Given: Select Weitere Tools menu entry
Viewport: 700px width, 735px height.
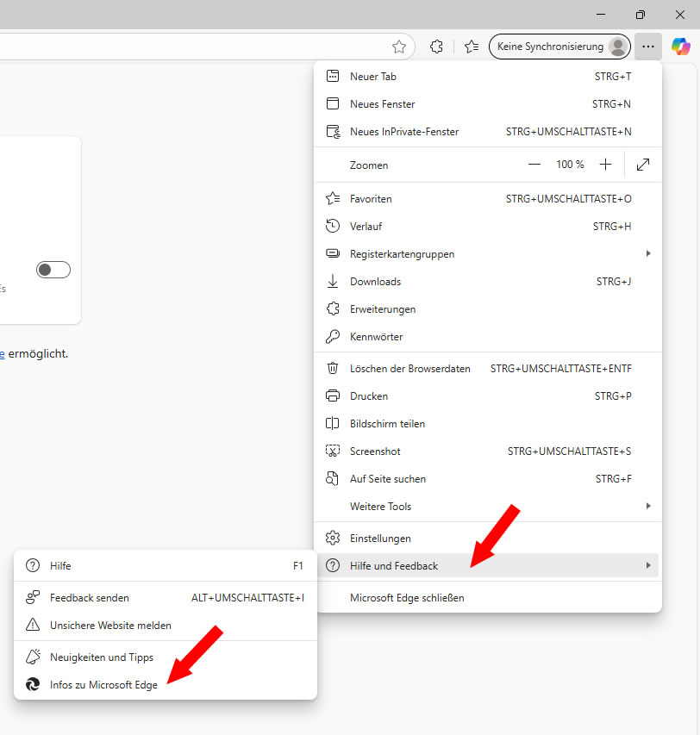Looking at the screenshot, I should (x=488, y=507).
